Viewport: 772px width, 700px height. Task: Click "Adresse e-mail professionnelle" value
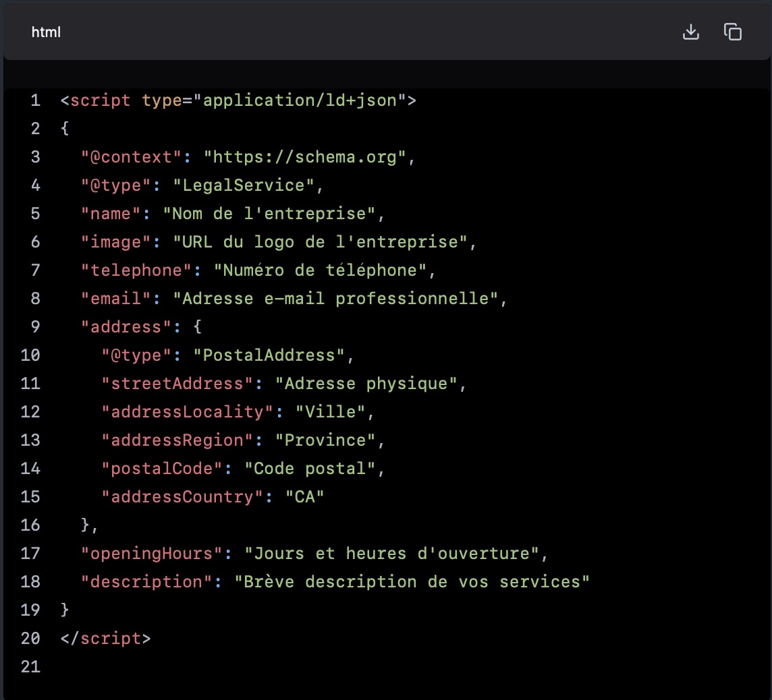pos(335,299)
